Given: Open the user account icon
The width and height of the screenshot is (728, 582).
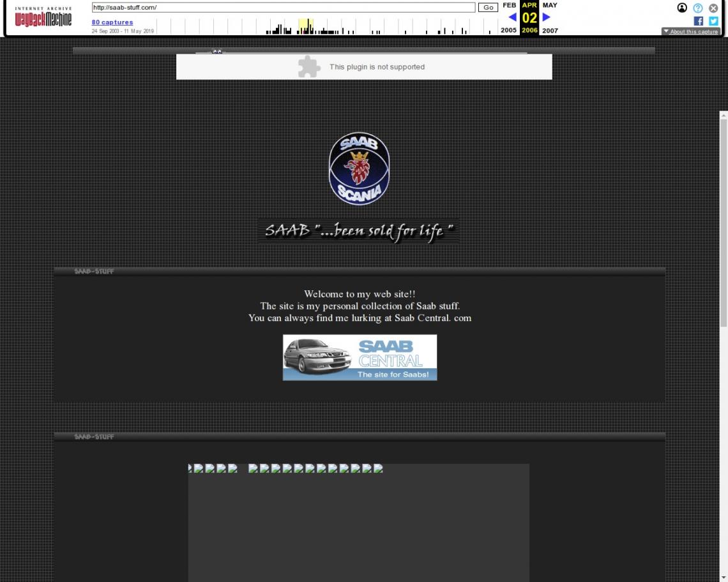Looking at the screenshot, I should 682,8.
